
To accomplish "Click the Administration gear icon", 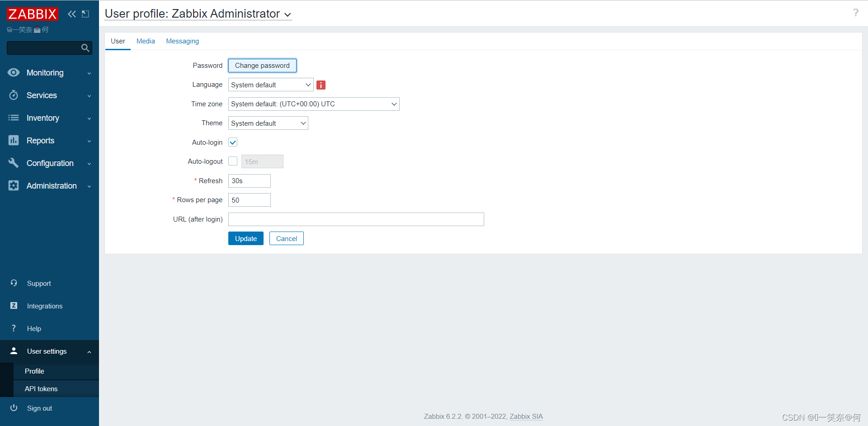I will pos(14,185).
